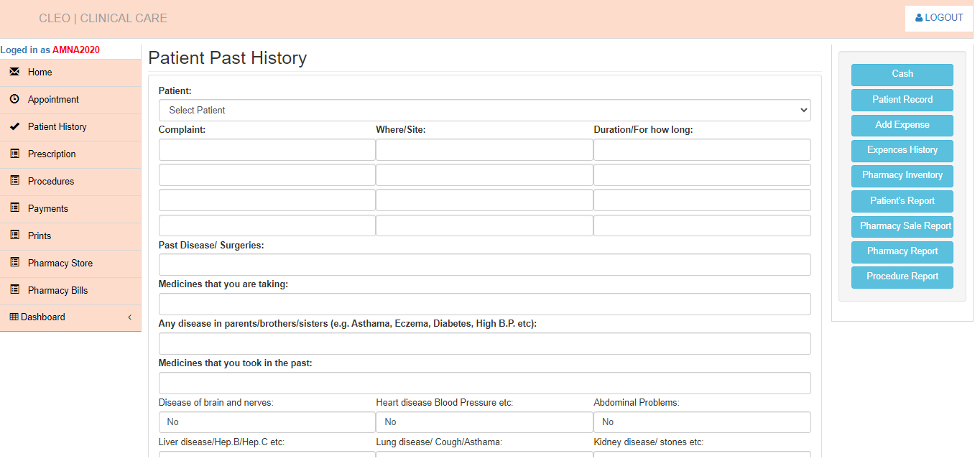Open the Patient Record button

tap(902, 100)
